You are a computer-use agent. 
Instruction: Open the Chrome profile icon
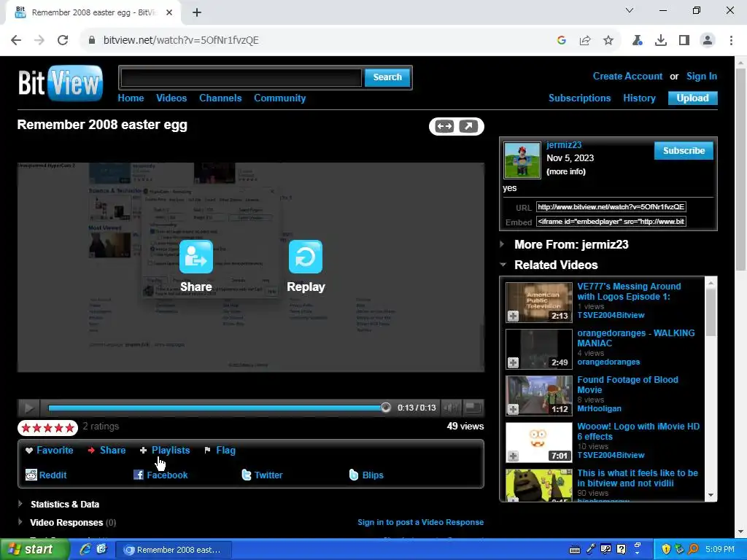[x=708, y=41]
